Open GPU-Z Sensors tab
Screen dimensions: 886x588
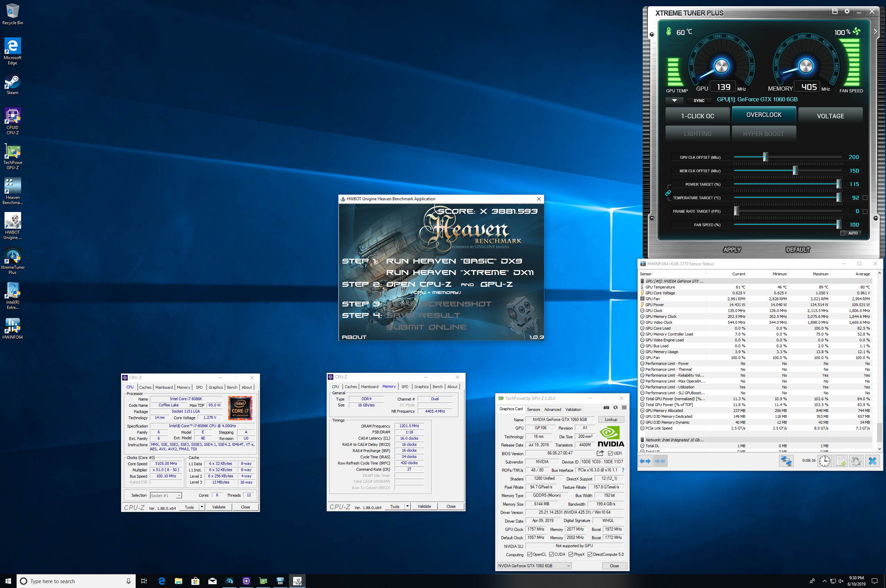pyautogui.click(x=533, y=410)
